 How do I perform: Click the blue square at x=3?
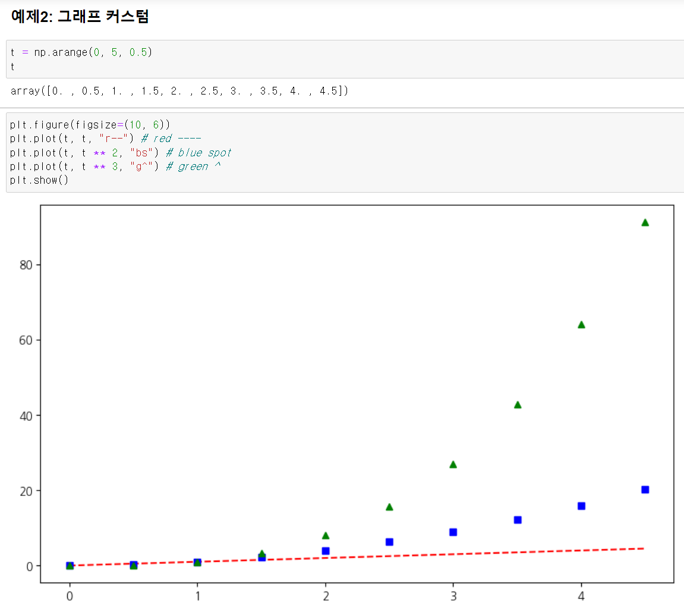453,532
